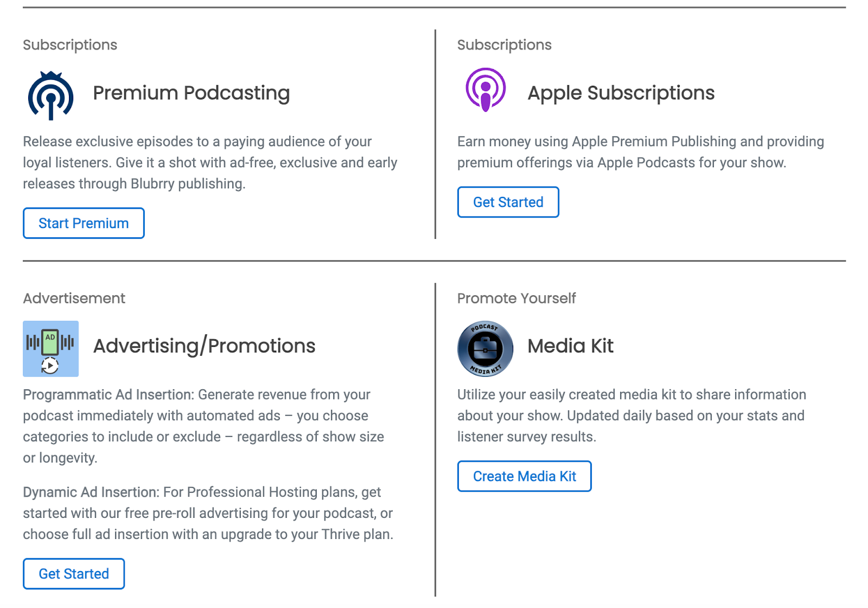The image size is (868, 608).
Task: Click Get Started under Advertising/Promotions
Action: click(74, 574)
